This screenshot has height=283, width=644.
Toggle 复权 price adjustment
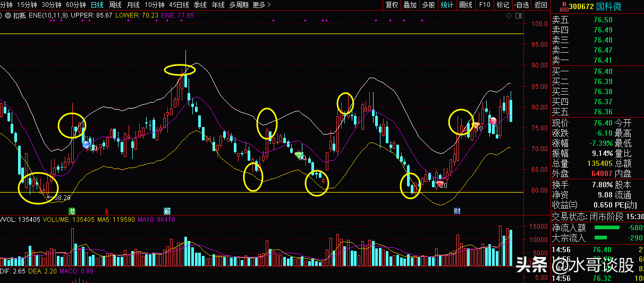pyautogui.click(x=392, y=5)
